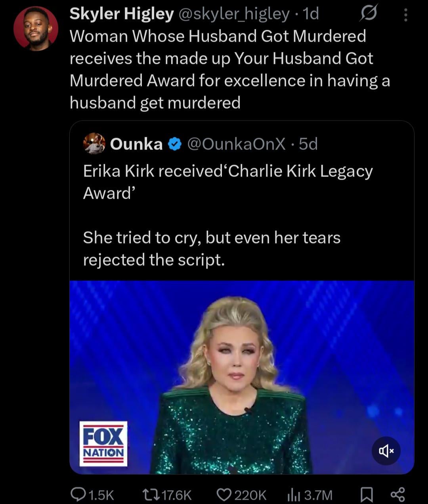Image resolution: width=428 pixels, height=504 pixels.
Task: Click the 5d timestamp on quoted post
Action: (308, 144)
